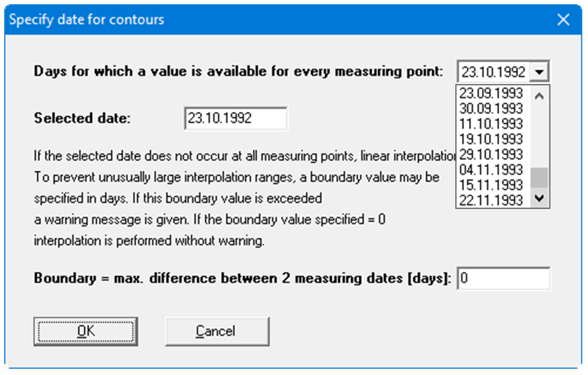Click the dialog title bar
588x375 pixels.
(x=261, y=20)
